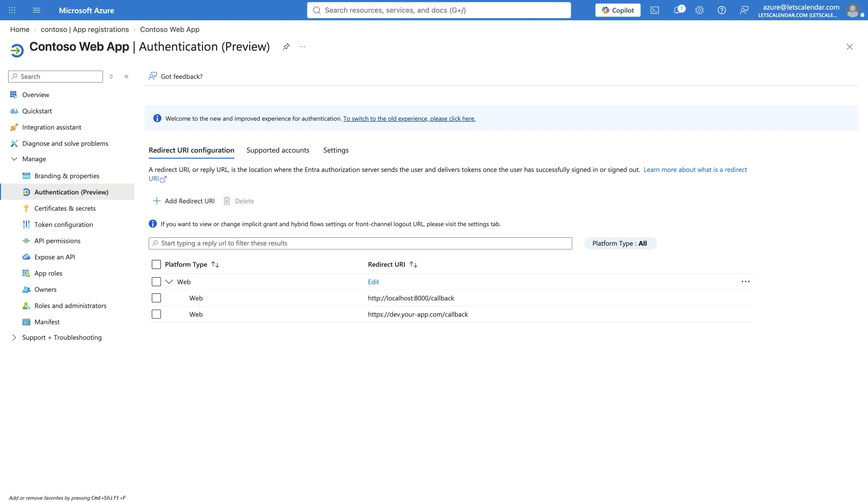This screenshot has width=868, height=502.
Task: Collapse the sidebar with double chevron
Action: tap(126, 76)
